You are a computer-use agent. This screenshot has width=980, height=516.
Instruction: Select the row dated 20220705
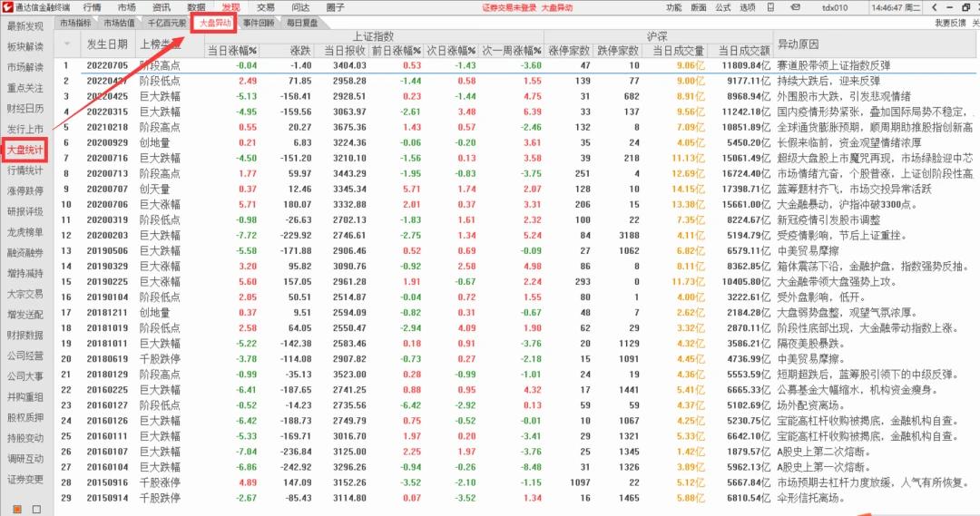point(517,65)
